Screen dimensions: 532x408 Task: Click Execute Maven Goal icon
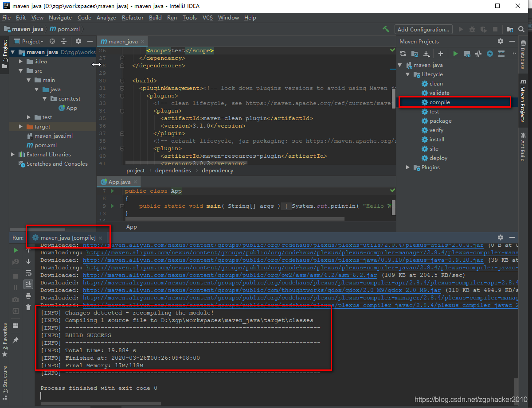pos(467,54)
